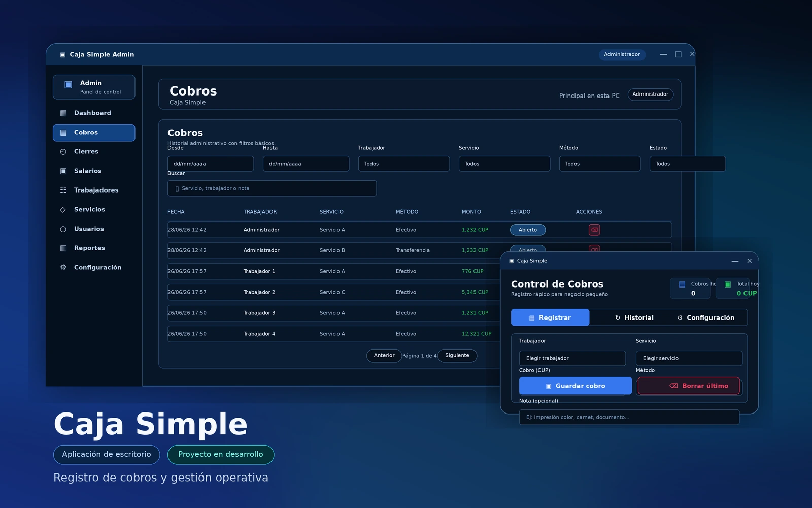The width and height of the screenshot is (812, 508).
Task: Click the Total hoy green icon
Action: coord(728,284)
